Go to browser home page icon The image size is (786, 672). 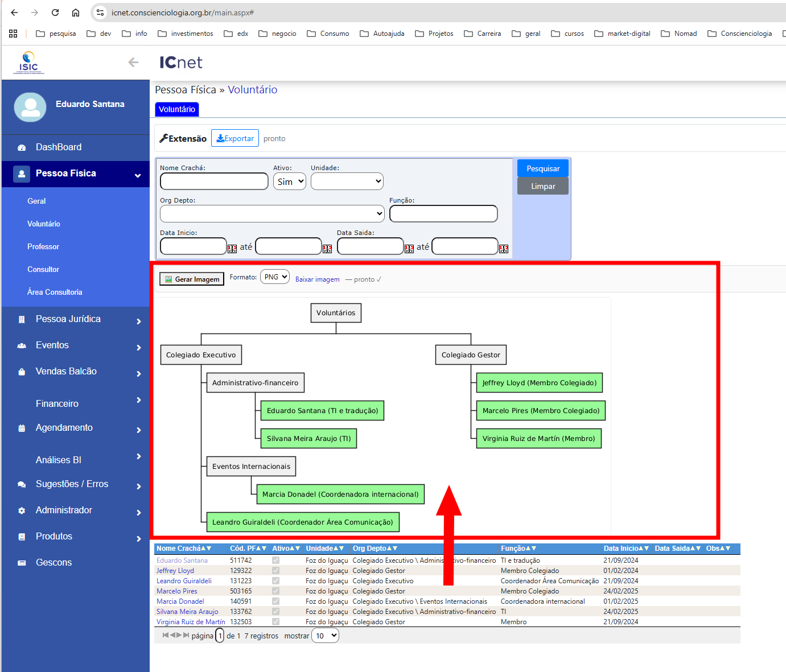point(76,13)
